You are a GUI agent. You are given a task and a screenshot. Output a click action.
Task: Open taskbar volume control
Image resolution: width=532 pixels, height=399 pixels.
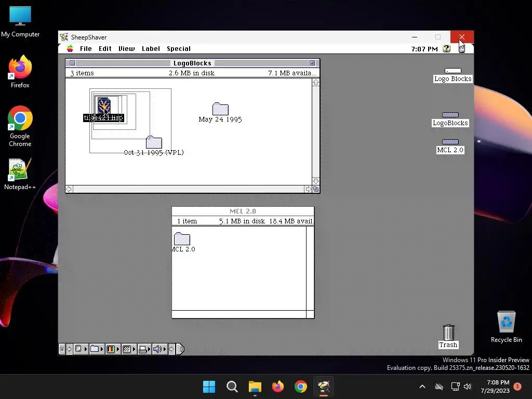pos(468,387)
